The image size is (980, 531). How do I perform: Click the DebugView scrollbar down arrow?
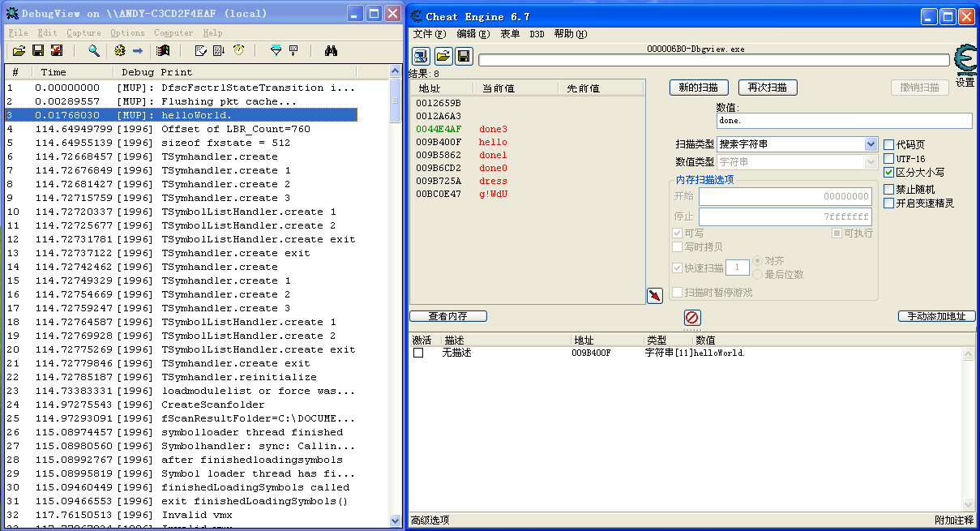396,520
